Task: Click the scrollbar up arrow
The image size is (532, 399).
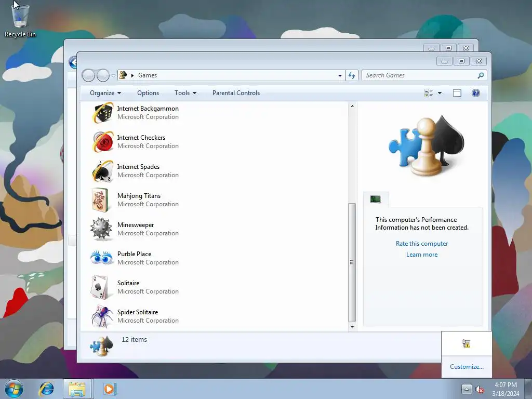Action: tap(352, 106)
